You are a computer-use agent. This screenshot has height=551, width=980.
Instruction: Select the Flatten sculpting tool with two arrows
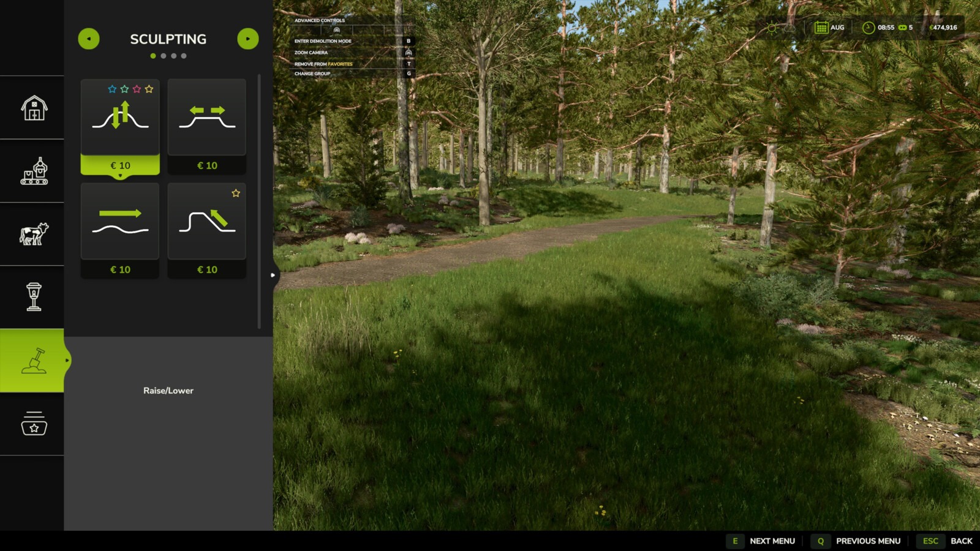(x=207, y=118)
